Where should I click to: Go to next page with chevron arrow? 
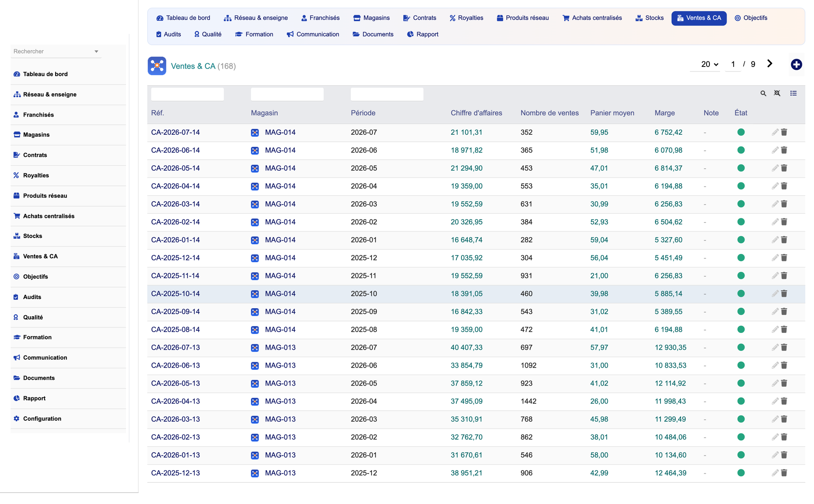(770, 64)
